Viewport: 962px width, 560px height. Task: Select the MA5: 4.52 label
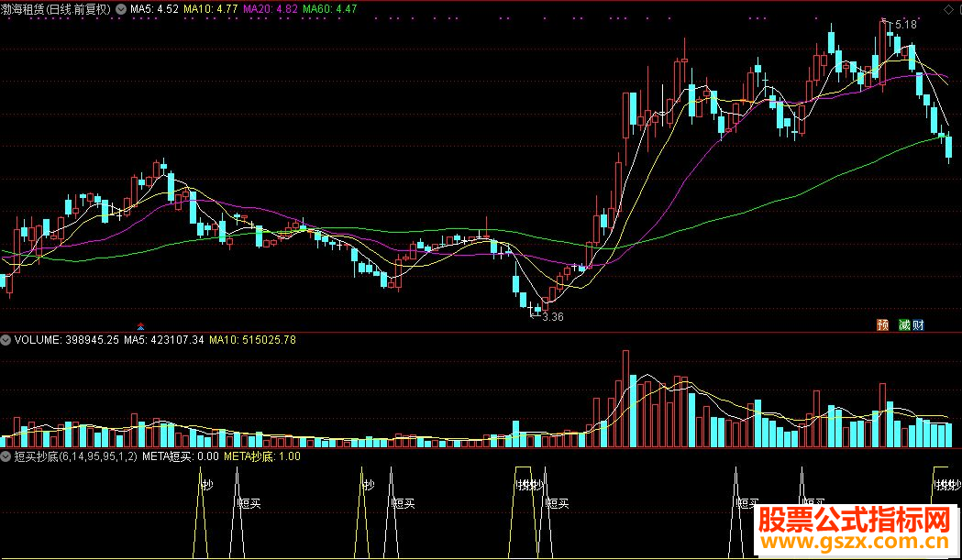click(x=154, y=9)
